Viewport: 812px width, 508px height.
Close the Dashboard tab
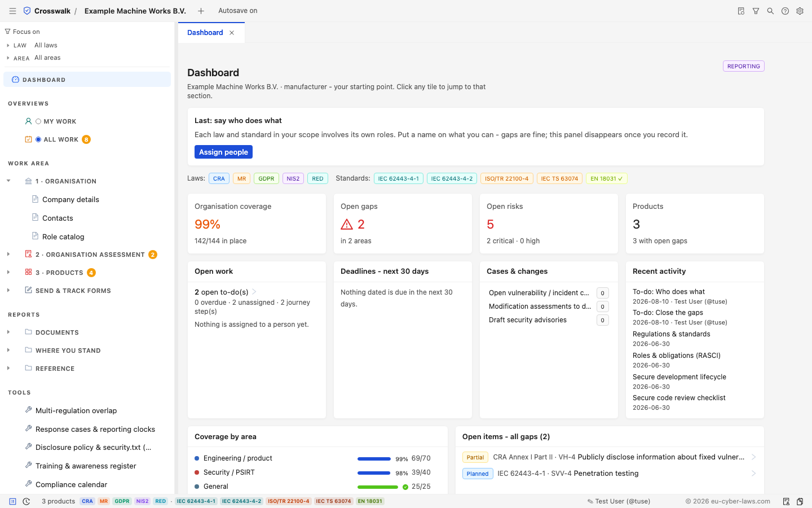(x=232, y=33)
